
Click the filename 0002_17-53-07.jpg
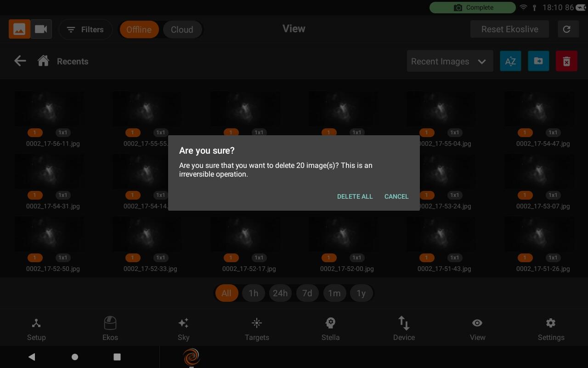point(543,206)
